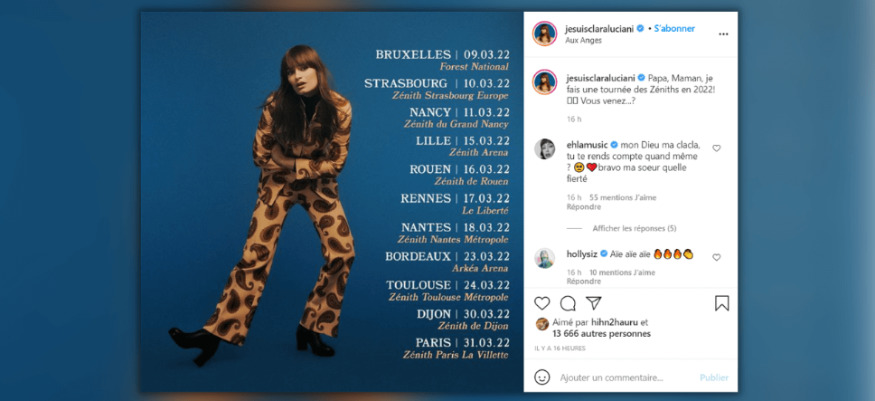The image size is (875, 401).
Task: Save the post with the bookmark icon
Action: [722, 303]
